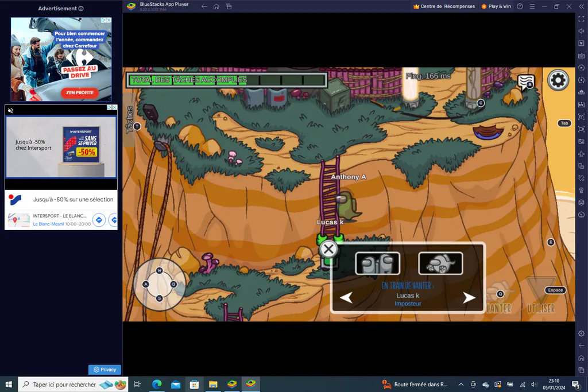
Task: Select the two-crewmates filter thumbnail
Action: 377,263
